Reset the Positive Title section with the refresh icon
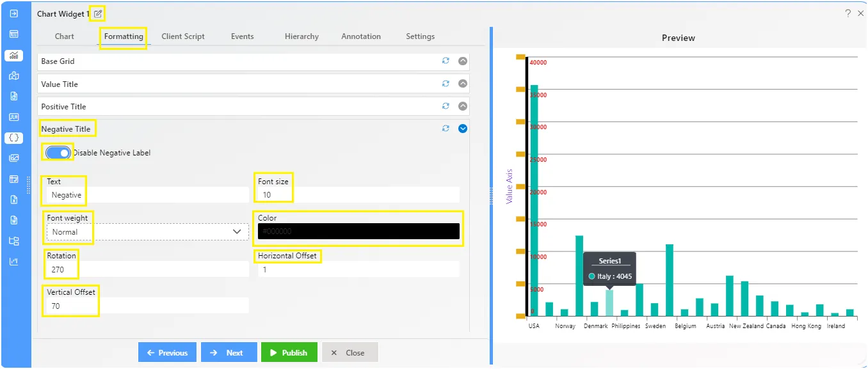 [446, 106]
